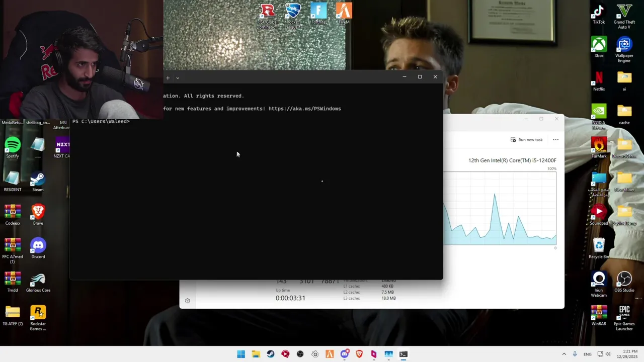Open WinRAR desktop shortcut
The image size is (644, 362).
[x=599, y=316]
